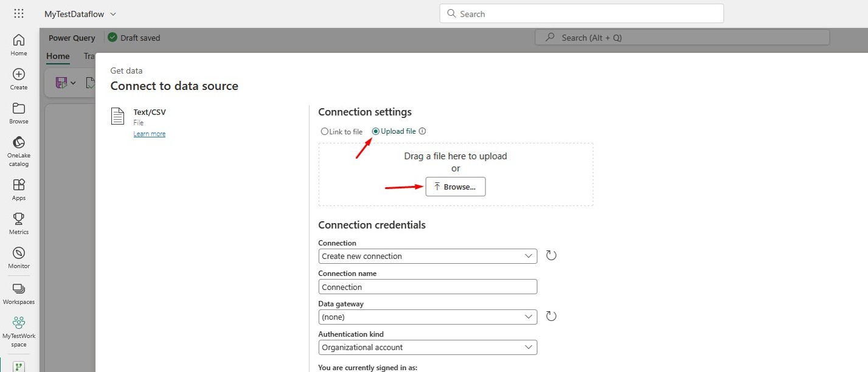The width and height of the screenshot is (868, 372).
Task: Go to Home in the sidebar
Action: coord(19,45)
